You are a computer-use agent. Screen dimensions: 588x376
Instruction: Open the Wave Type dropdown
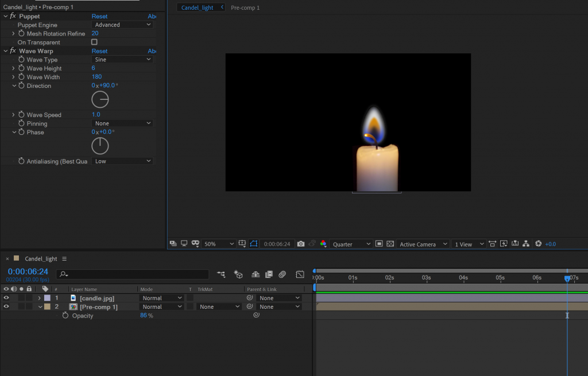[122, 60]
